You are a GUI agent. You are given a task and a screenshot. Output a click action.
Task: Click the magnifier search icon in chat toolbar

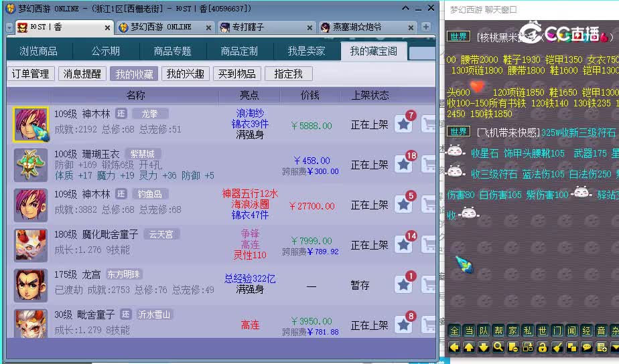tap(498, 347)
